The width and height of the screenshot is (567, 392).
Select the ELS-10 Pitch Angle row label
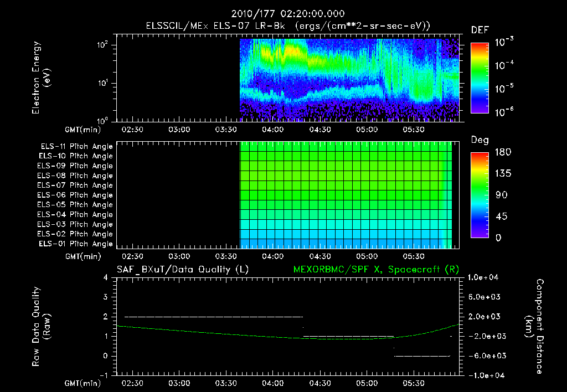pyautogui.click(x=75, y=156)
